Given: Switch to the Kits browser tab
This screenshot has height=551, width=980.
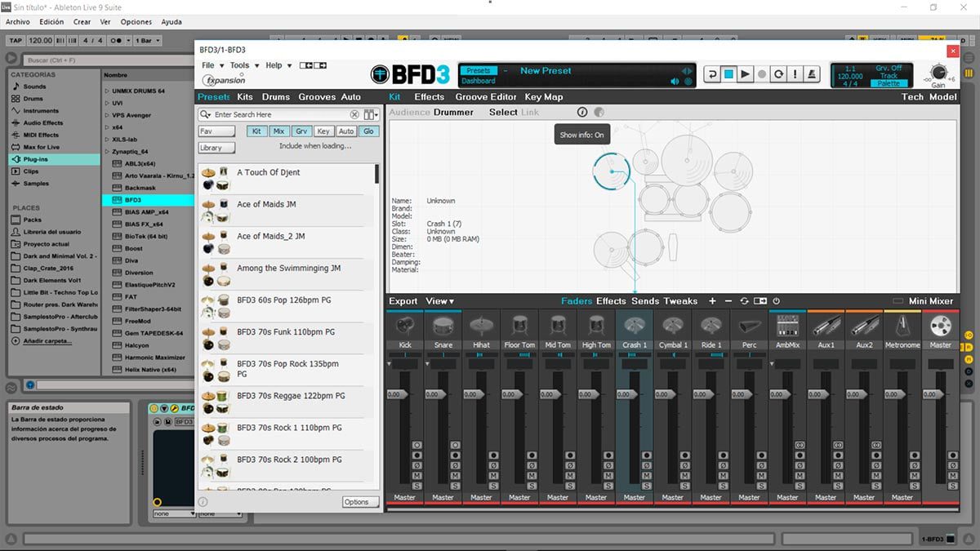Looking at the screenshot, I should [245, 97].
